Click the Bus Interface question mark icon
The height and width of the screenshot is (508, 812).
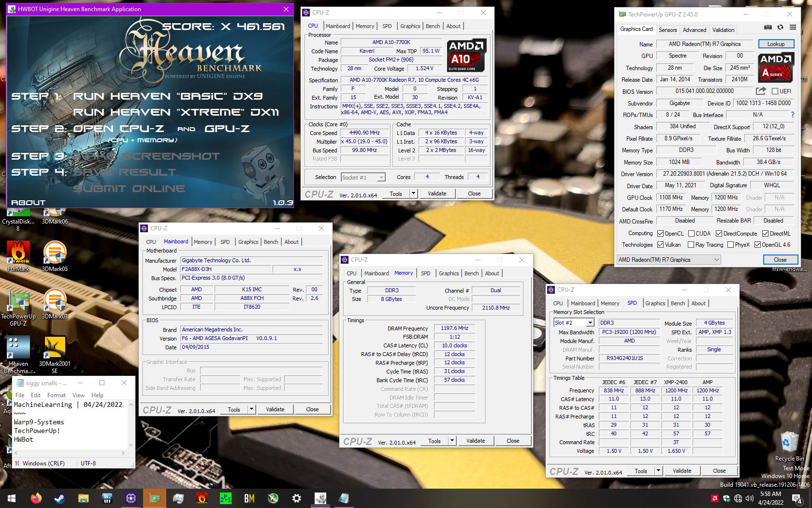pyautogui.click(x=792, y=115)
